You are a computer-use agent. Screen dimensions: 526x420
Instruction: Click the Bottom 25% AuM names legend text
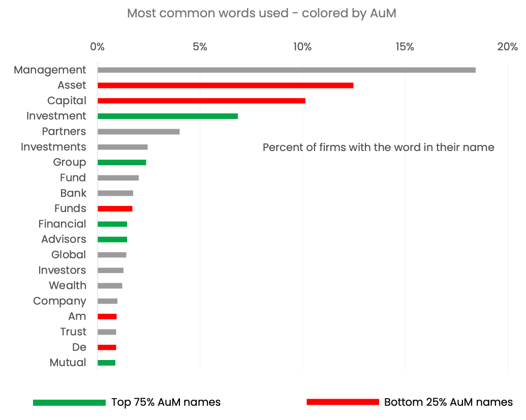(x=449, y=402)
